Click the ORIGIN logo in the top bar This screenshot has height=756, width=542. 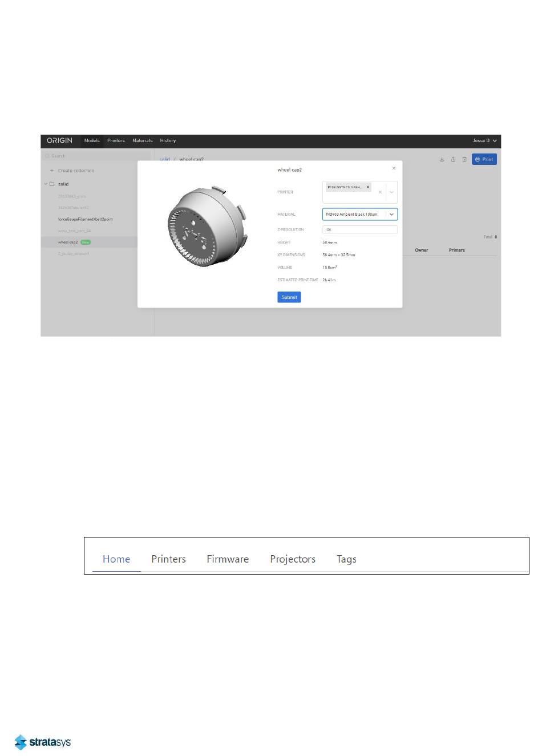click(59, 140)
